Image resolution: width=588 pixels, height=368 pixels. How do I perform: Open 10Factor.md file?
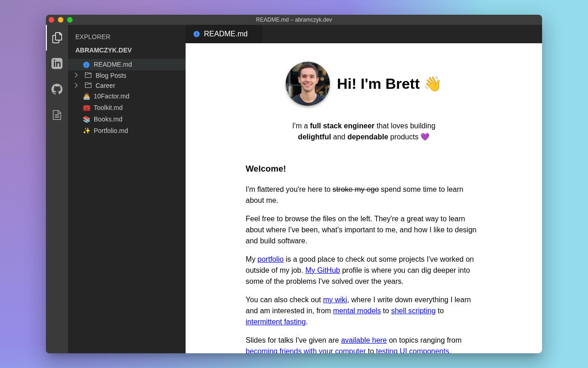coord(127,96)
